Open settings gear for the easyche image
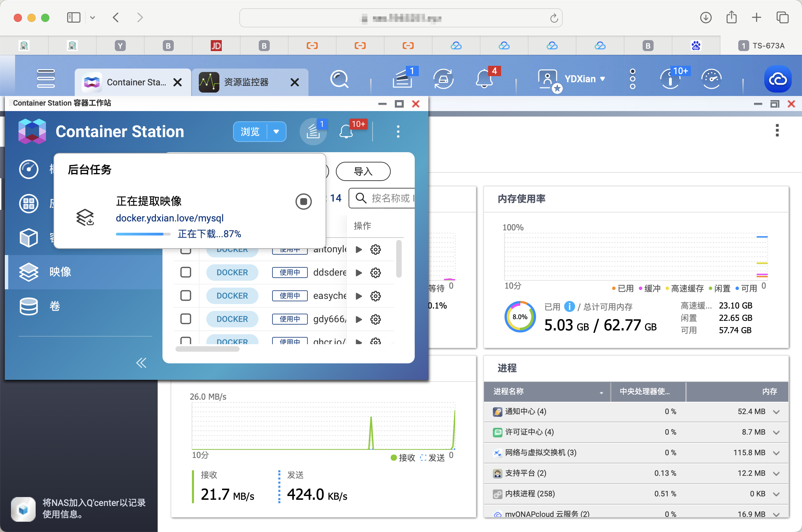 click(x=376, y=296)
